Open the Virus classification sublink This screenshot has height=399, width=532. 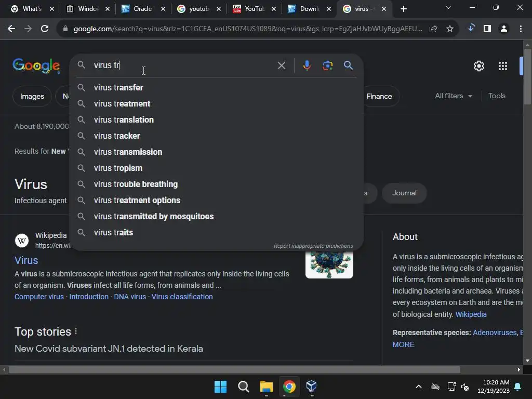pos(182,297)
